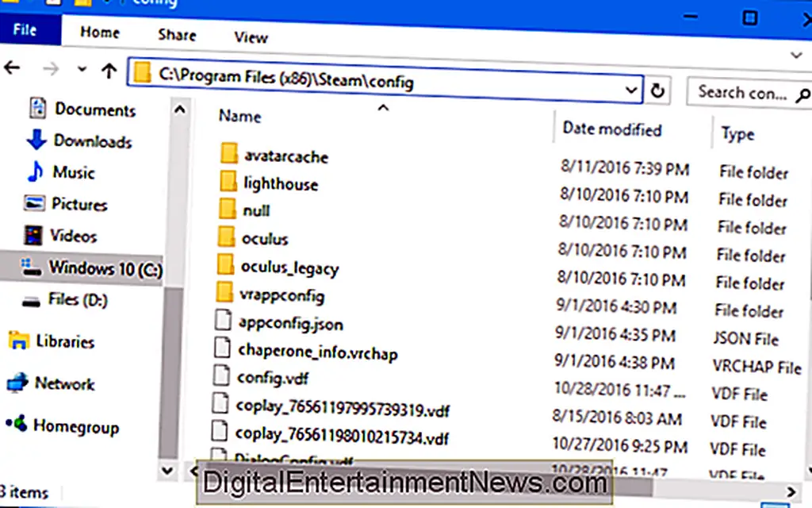
Task: Select the avatarcache folder icon
Action: tap(229, 153)
